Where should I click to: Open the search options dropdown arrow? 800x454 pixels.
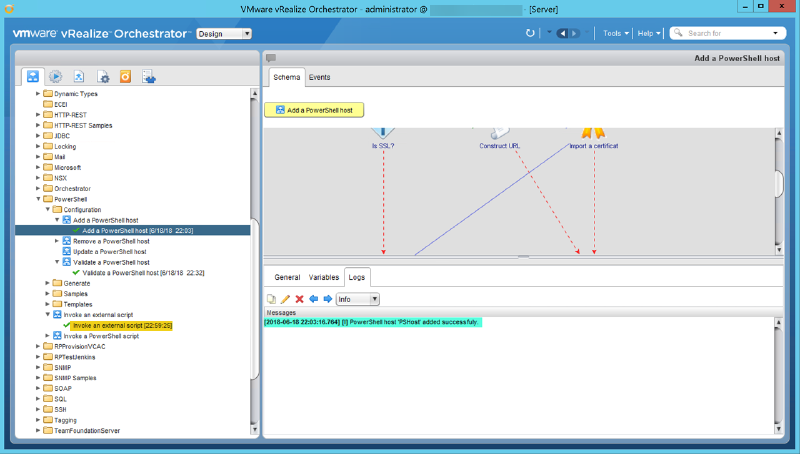pyautogui.click(x=776, y=33)
